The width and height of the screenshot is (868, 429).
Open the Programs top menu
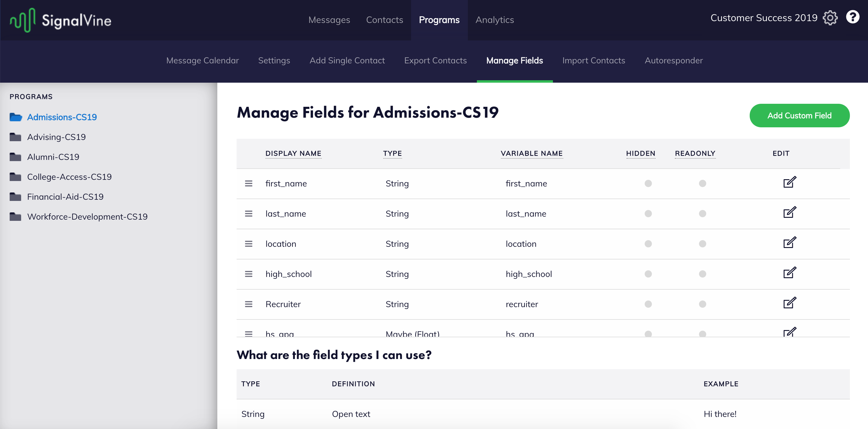coord(439,20)
